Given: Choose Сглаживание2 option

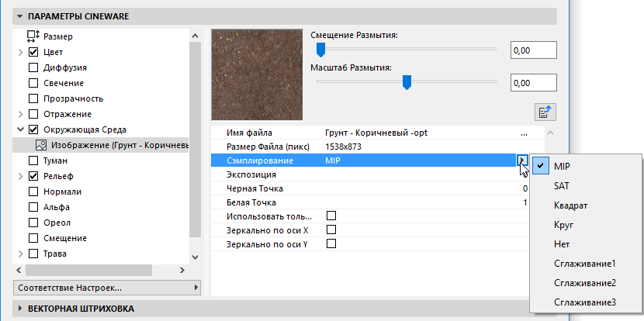Looking at the screenshot, I should pos(586,283).
